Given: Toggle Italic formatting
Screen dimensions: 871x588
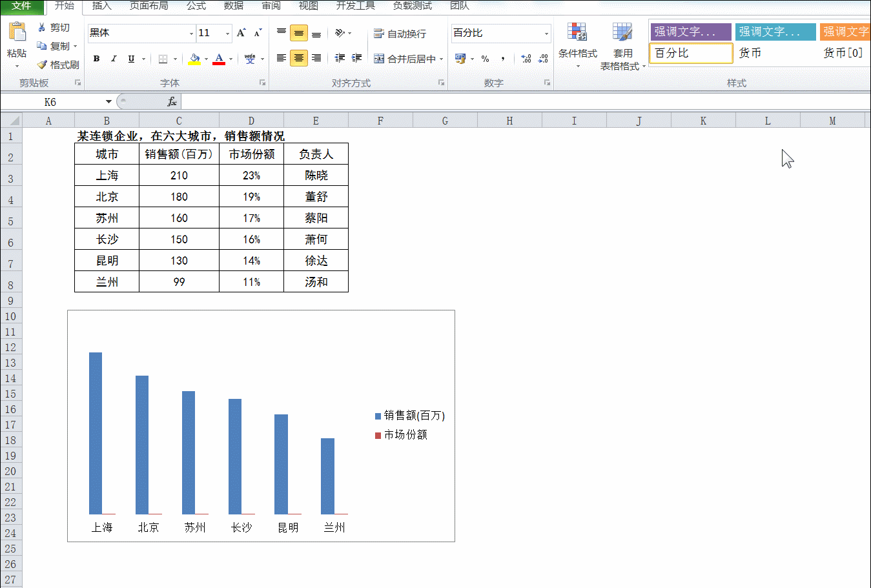Looking at the screenshot, I should point(114,59).
